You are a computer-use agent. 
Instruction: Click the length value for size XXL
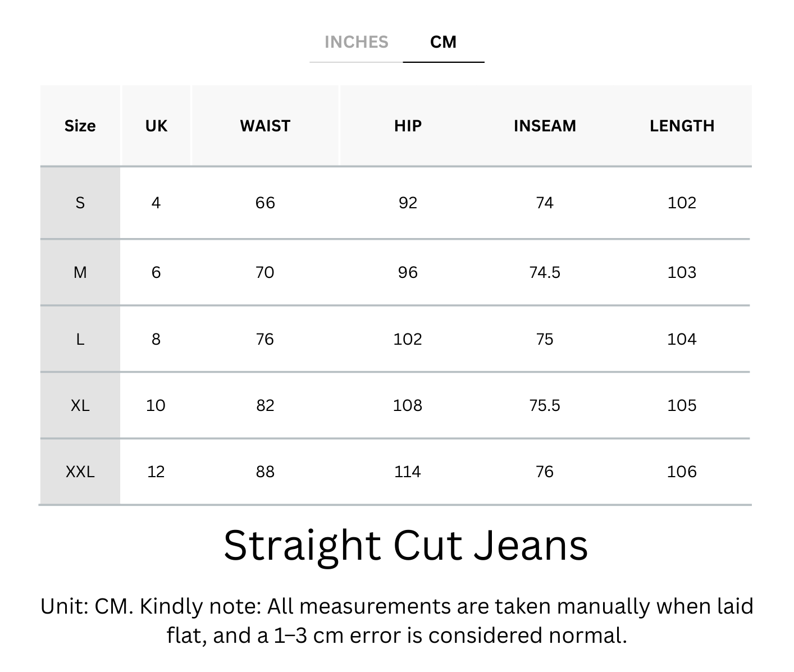pyautogui.click(x=682, y=472)
